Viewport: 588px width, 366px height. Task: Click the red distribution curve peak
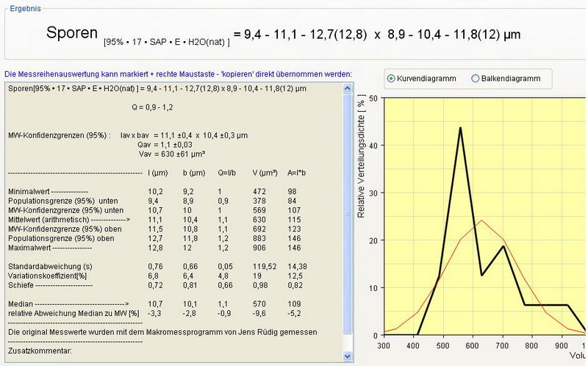(481, 220)
